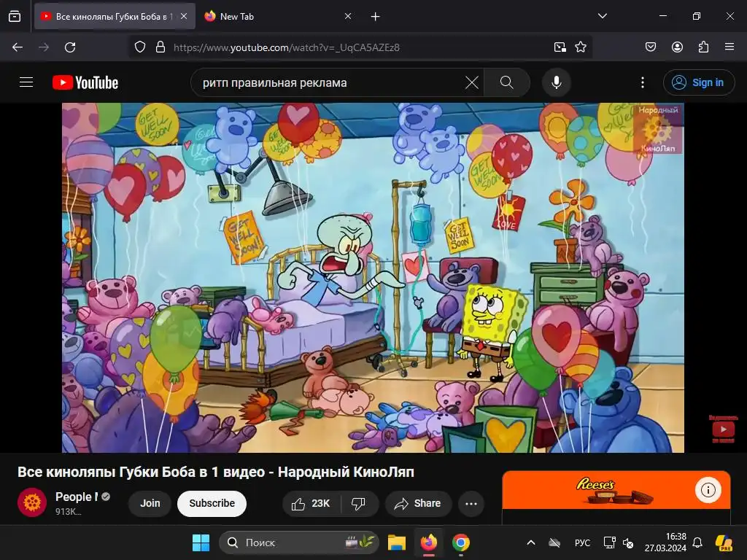Open the Firefox View icon
The image size is (747, 560).
(x=15, y=16)
